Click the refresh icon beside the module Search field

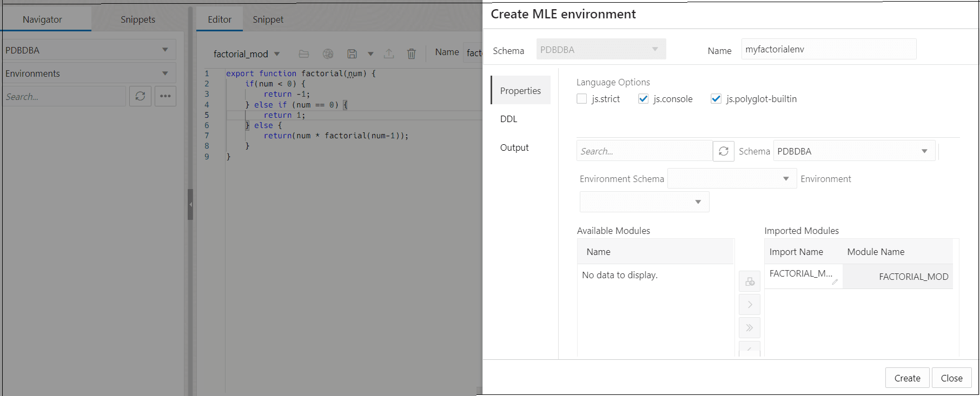pos(724,151)
